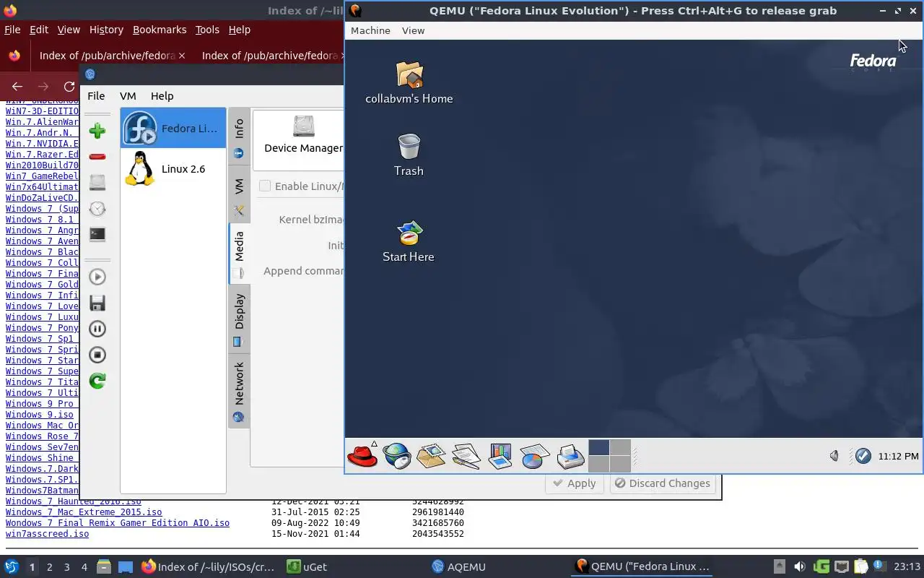Viewport: 924px width, 578px height.
Task: Open the File menu in AQEMU
Action: click(x=96, y=95)
